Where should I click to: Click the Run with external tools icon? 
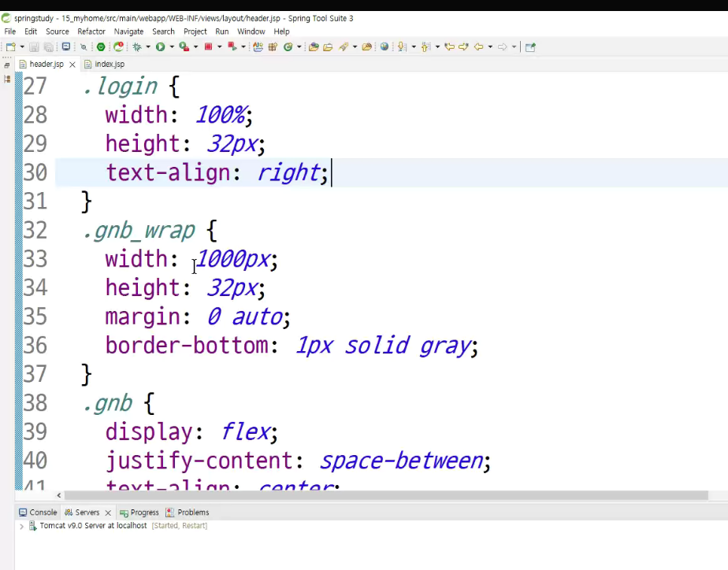[x=184, y=46]
